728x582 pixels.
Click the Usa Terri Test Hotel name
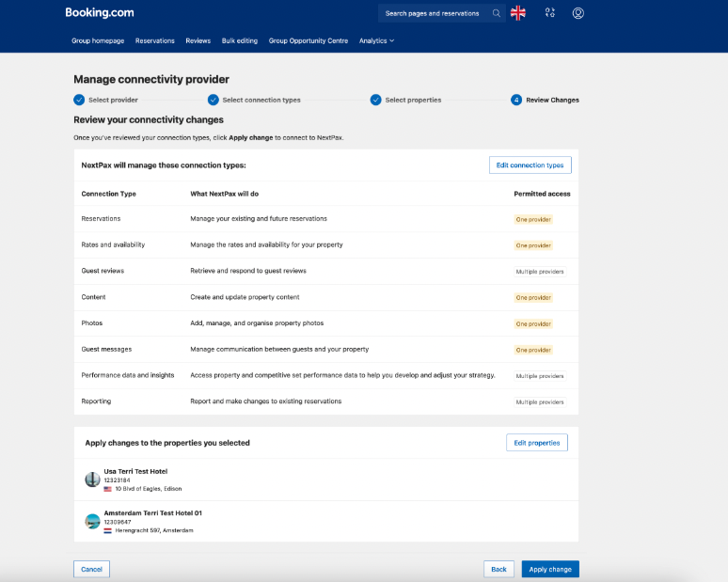coord(135,471)
